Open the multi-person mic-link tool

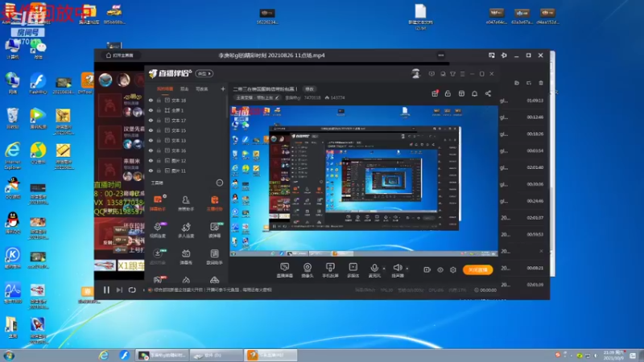click(186, 229)
